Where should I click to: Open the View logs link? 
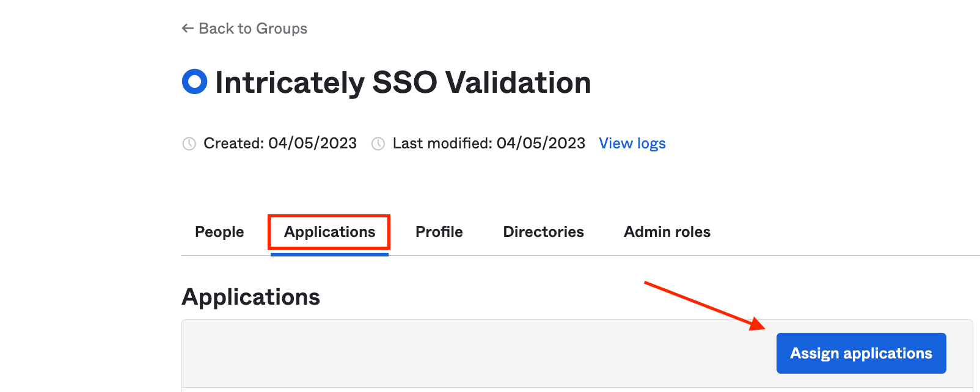pos(632,143)
